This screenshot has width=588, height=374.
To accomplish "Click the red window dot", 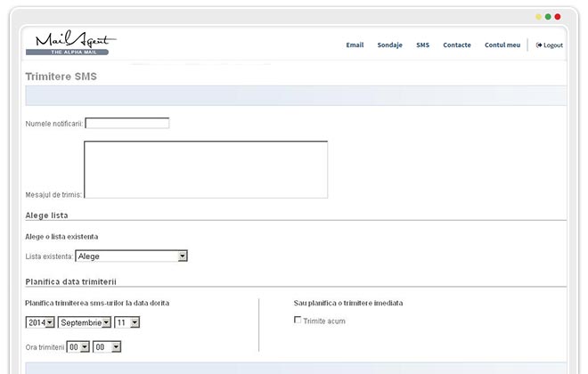I will pos(558,16).
